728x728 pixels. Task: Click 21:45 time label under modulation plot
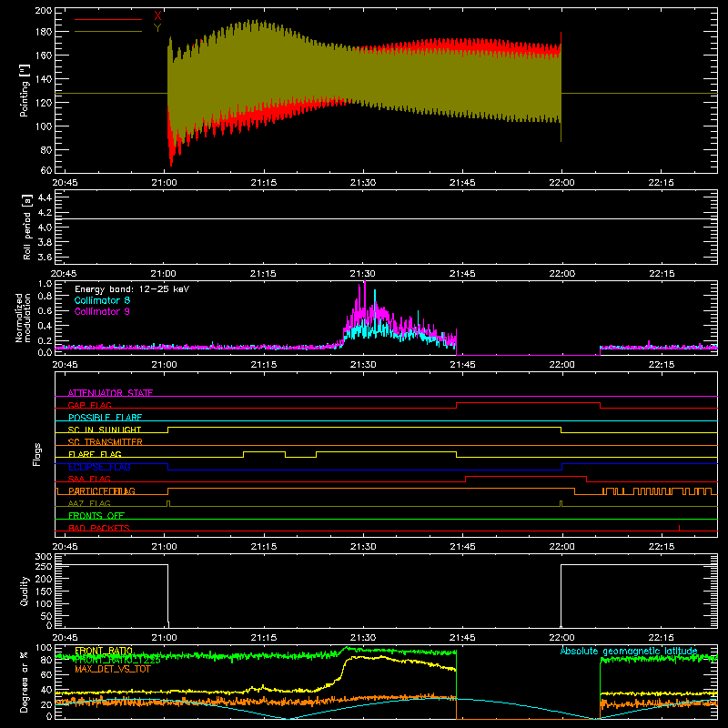[462, 365]
